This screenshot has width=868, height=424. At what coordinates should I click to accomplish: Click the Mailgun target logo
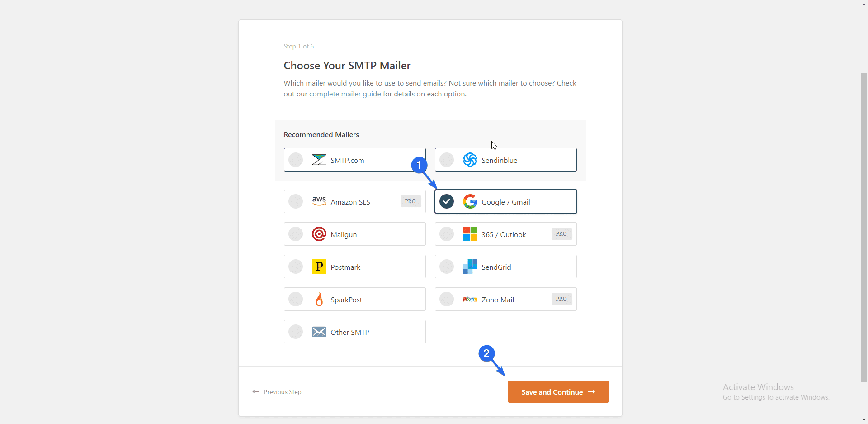pos(319,234)
